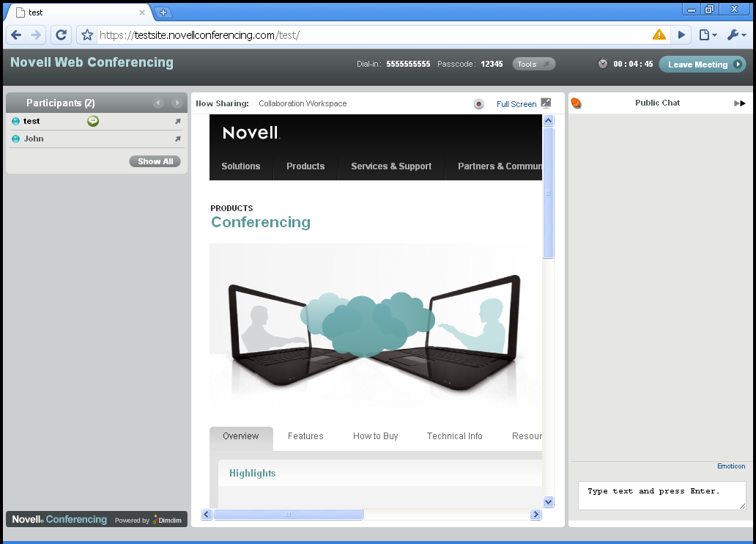Switch to Technical Info tab
756x544 pixels.
coord(455,436)
